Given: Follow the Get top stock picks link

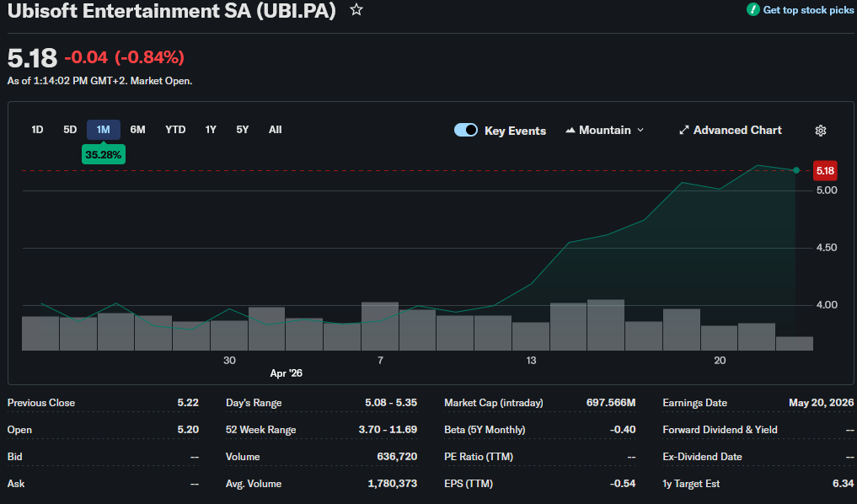Looking at the screenshot, I should pyautogui.click(x=808, y=10).
